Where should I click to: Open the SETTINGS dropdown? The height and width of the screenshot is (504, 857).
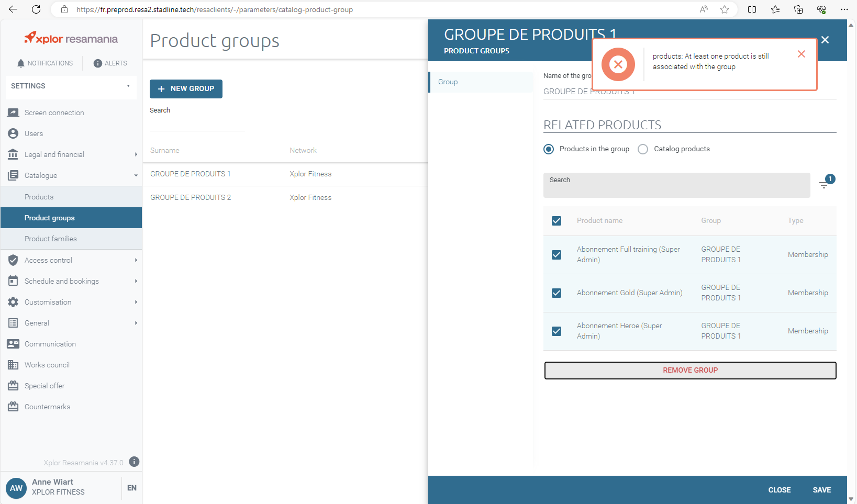[71, 86]
